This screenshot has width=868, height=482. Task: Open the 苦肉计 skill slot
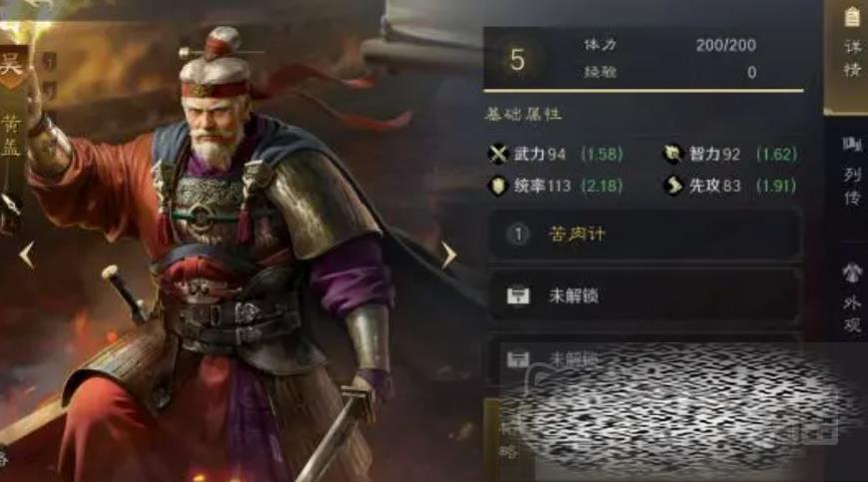coord(645,235)
